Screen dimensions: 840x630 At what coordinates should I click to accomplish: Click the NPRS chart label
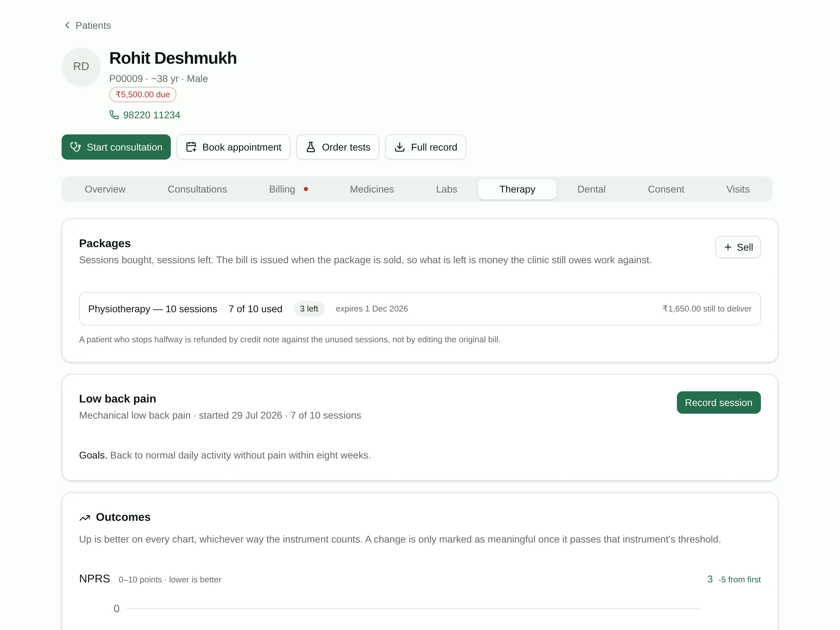coord(94,579)
